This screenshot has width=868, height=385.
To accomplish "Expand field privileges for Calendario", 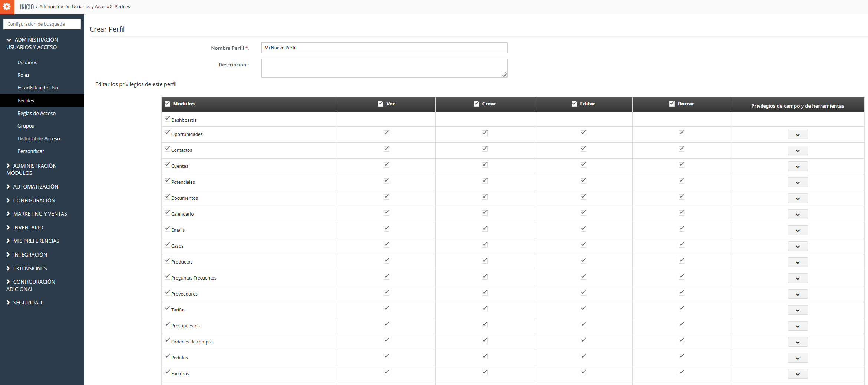I will click(x=798, y=214).
